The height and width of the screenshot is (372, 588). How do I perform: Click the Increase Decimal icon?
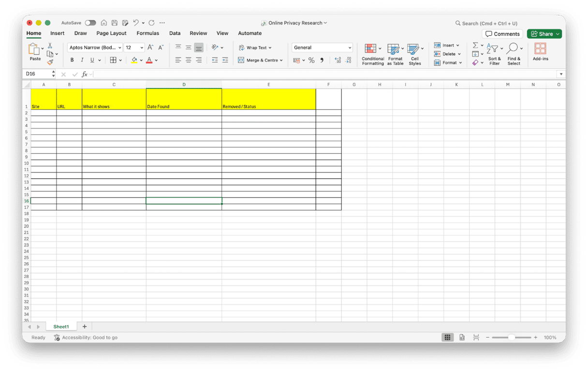338,60
